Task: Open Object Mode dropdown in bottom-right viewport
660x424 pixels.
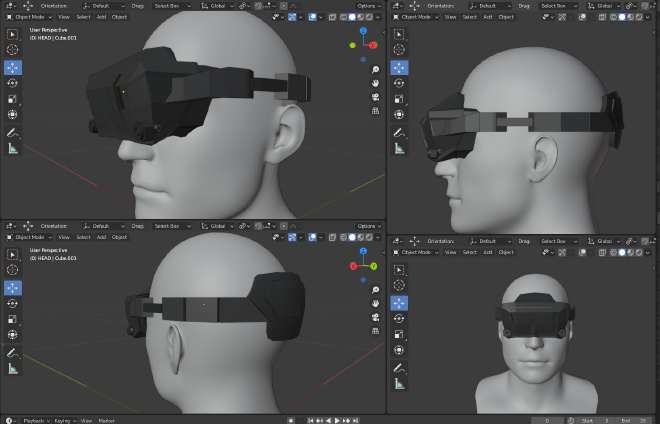Action: [417, 252]
